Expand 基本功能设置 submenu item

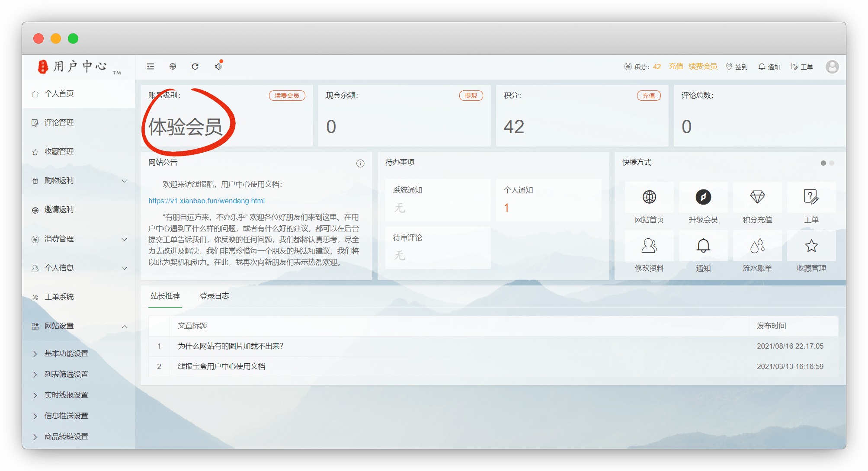click(66, 353)
